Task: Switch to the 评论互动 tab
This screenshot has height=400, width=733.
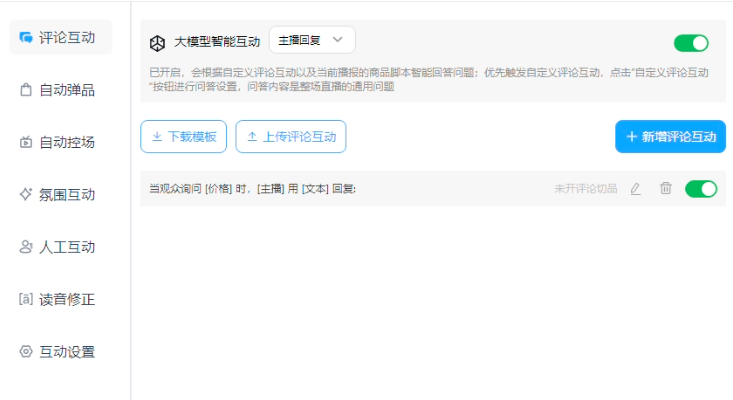Action: click(61, 38)
